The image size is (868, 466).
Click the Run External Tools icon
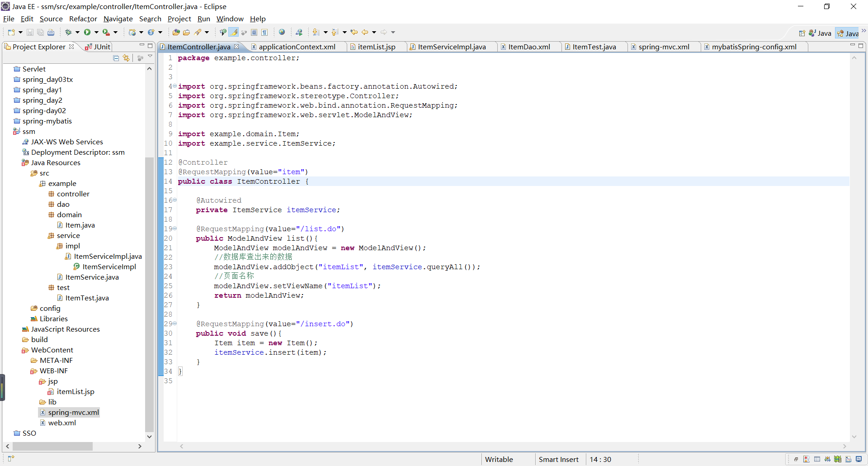[106, 32]
